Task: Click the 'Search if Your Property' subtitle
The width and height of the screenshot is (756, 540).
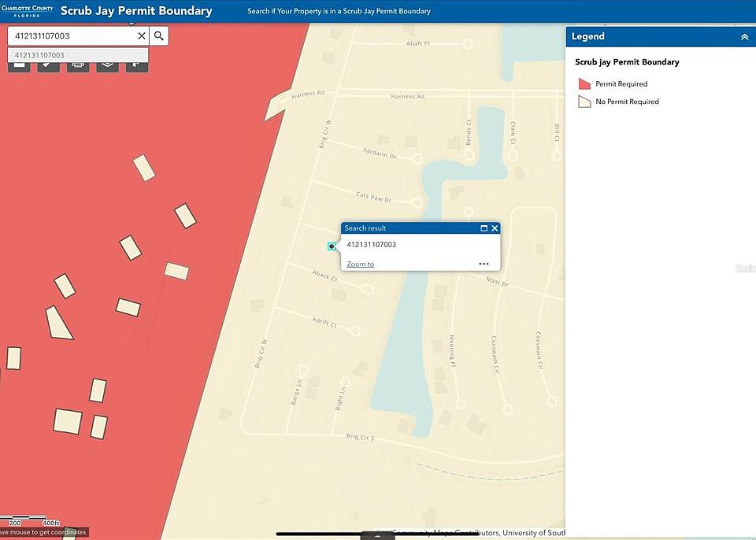Action: coord(339,10)
